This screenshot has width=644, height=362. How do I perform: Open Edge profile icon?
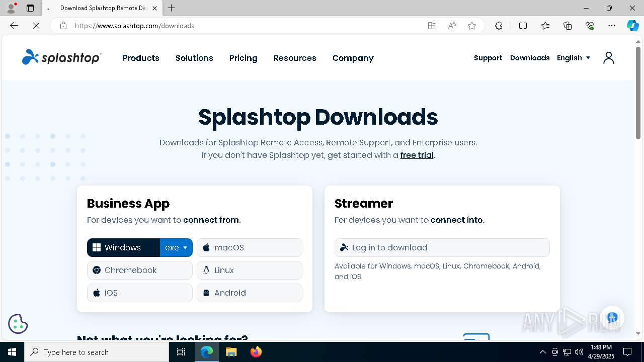(x=11, y=8)
